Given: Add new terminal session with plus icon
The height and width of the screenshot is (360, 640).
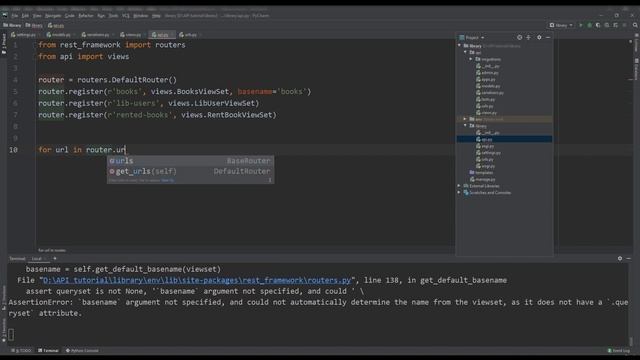Looking at the screenshot, I should click(x=55, y=258).
